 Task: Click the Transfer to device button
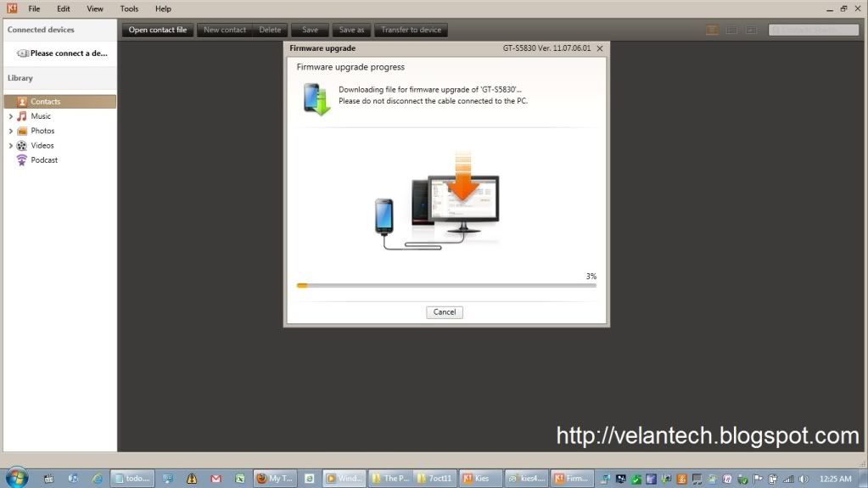(411, 30)
